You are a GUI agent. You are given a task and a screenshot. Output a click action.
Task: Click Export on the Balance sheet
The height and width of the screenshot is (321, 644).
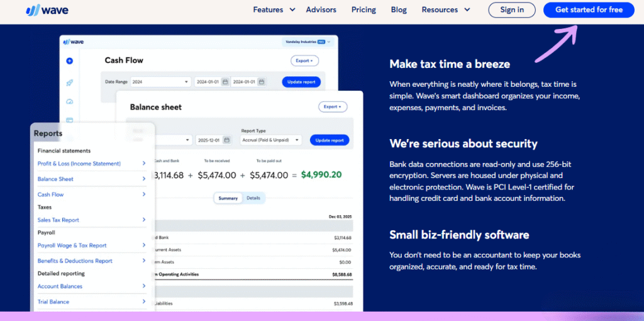click(x=333, y=107)
